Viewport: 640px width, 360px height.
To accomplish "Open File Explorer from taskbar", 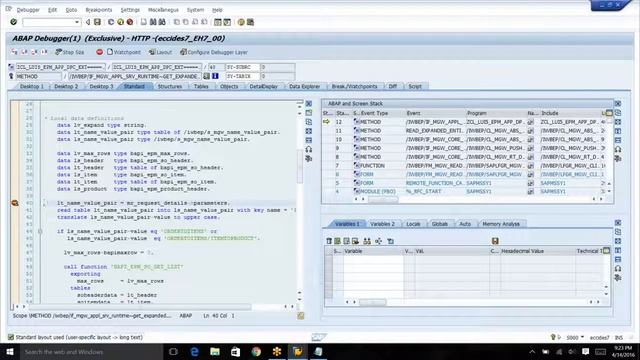I will click(x=215, y=351).
